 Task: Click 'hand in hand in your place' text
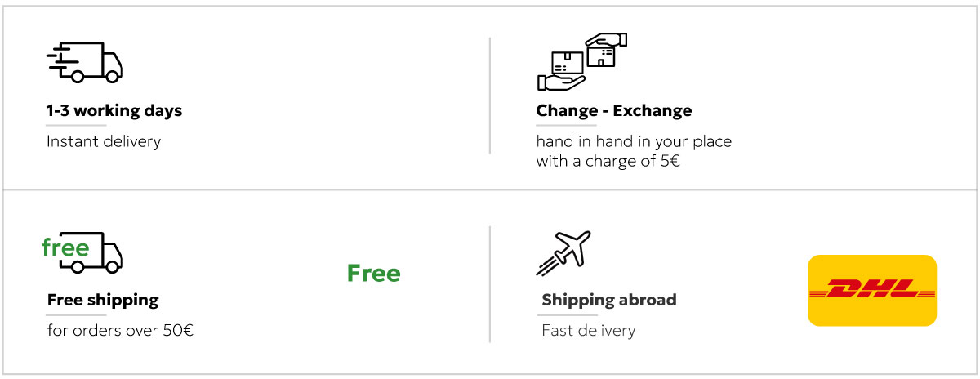[x=634, y=141]
